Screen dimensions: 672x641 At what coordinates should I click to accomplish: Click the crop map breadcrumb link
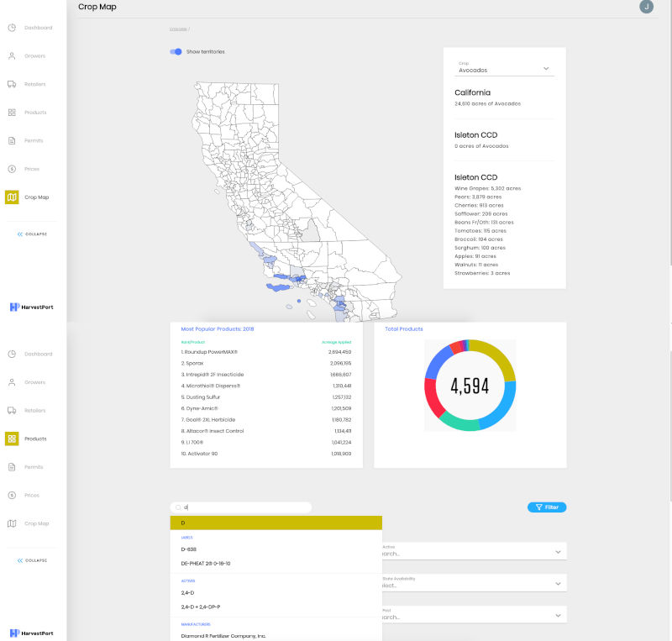pyautogui.click(x=178, y=29)
